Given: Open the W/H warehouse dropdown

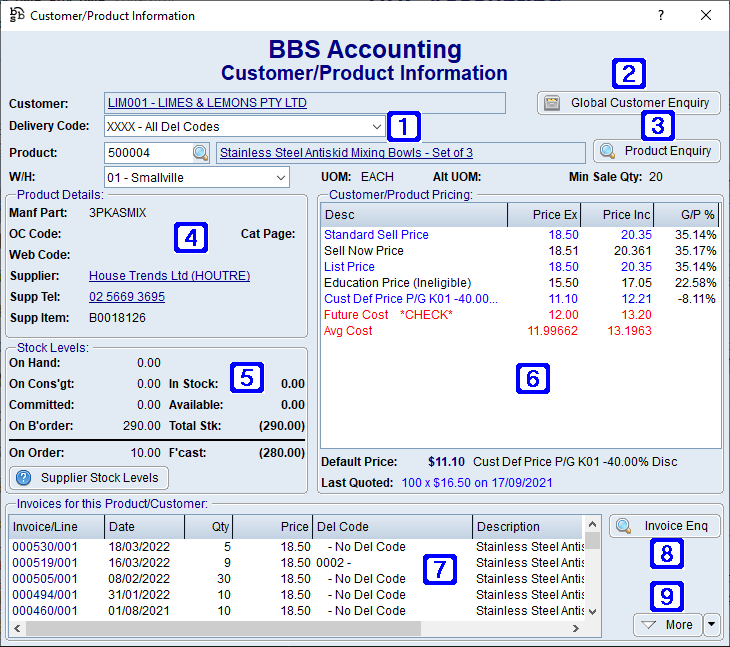Looking at the screenshot, I should (279, 178).
